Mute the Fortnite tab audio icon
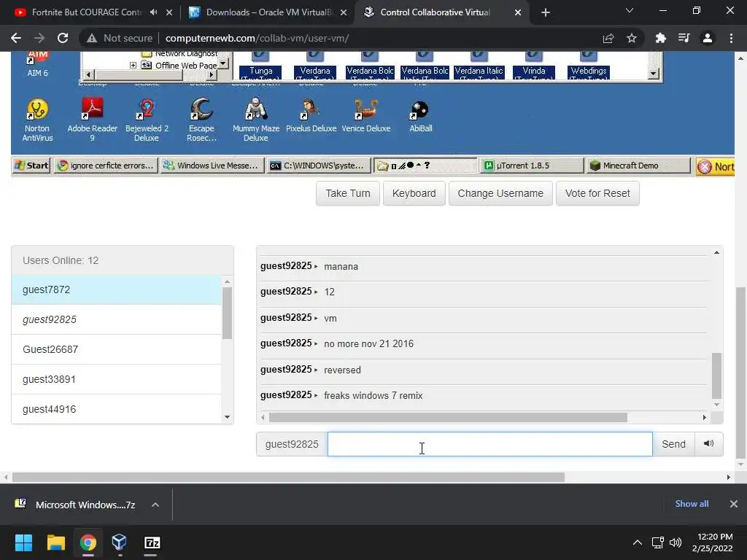This screenshot has width=747, height=560. (153, 12)
